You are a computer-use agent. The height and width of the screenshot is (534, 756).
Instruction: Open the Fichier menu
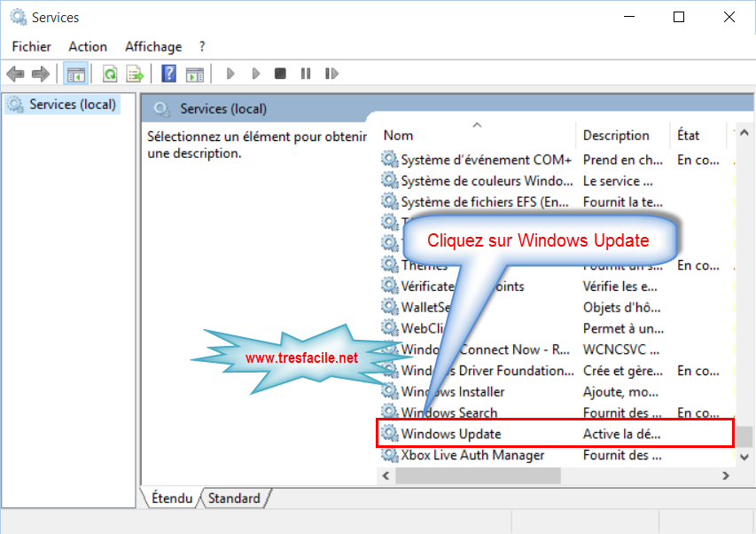[31, 46]
